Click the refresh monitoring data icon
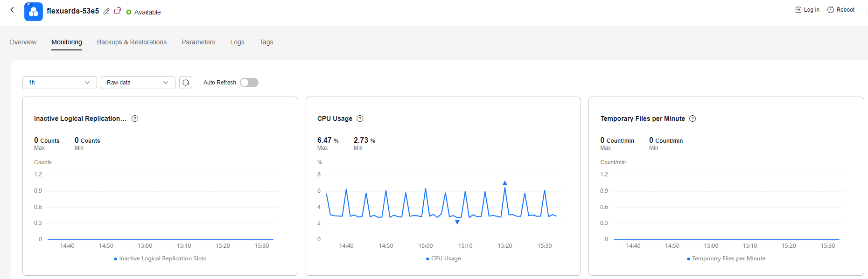This screenshot has height=279, width=868. tap(186, 83)
